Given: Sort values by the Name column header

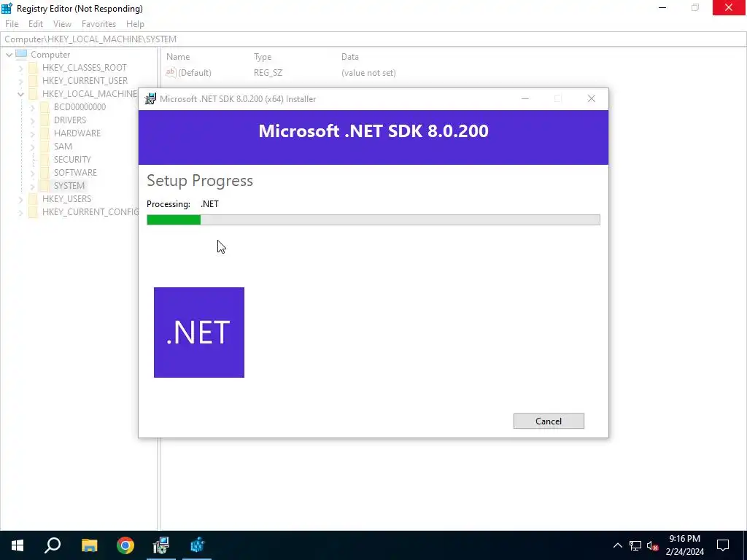Looking at the screenshot, I should coord(178,57).
